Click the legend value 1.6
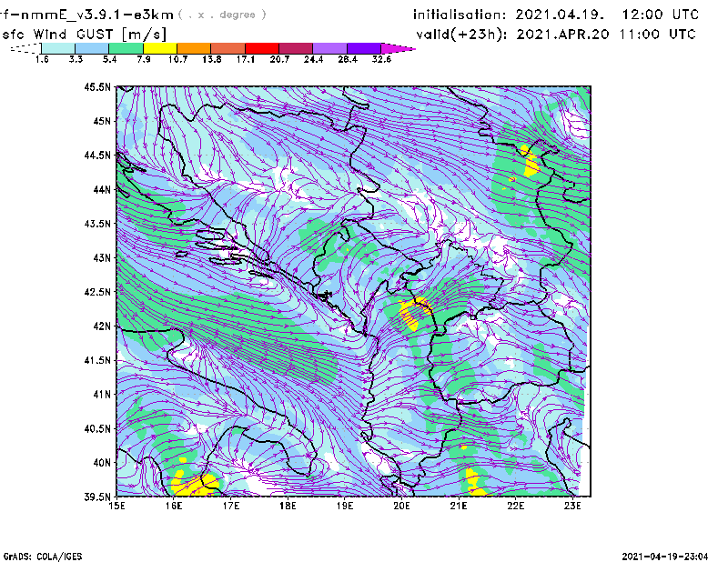Screen dimensions: 728x562 pyautogui.click(x=42, y=59)
